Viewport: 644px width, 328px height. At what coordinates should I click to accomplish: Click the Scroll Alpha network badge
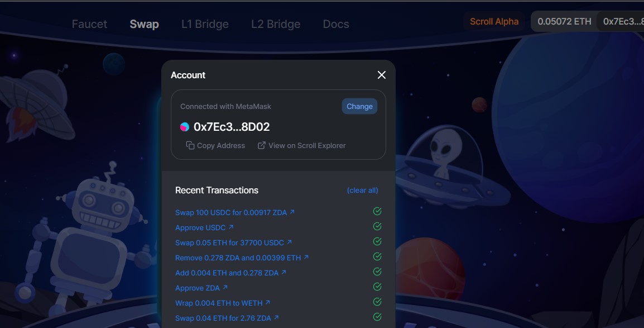pos(494,21)
